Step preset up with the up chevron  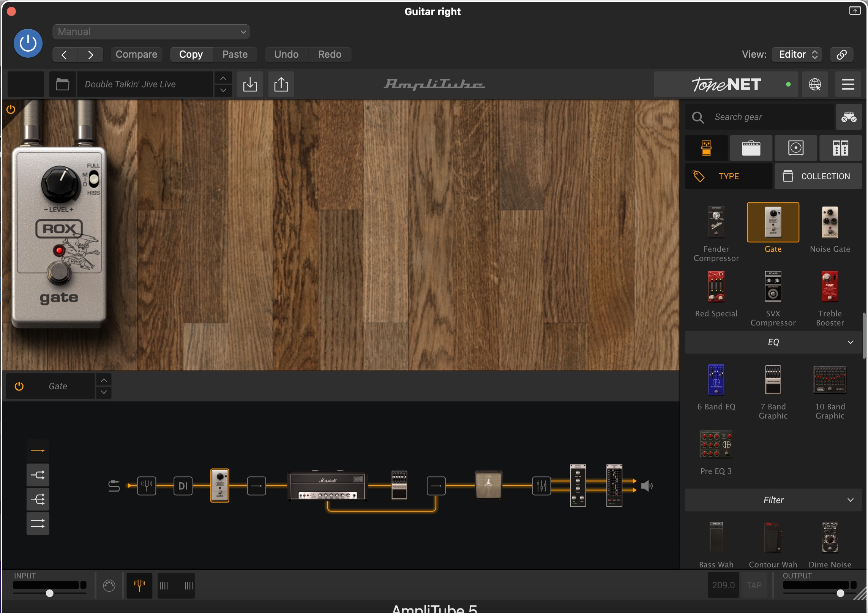coord(223,78)
